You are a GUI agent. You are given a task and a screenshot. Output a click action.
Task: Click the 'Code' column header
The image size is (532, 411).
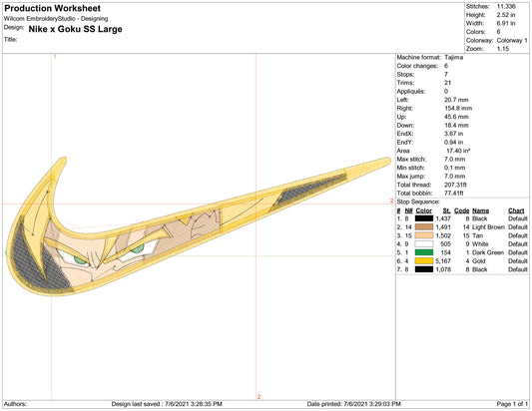click(x=462, y=210)
